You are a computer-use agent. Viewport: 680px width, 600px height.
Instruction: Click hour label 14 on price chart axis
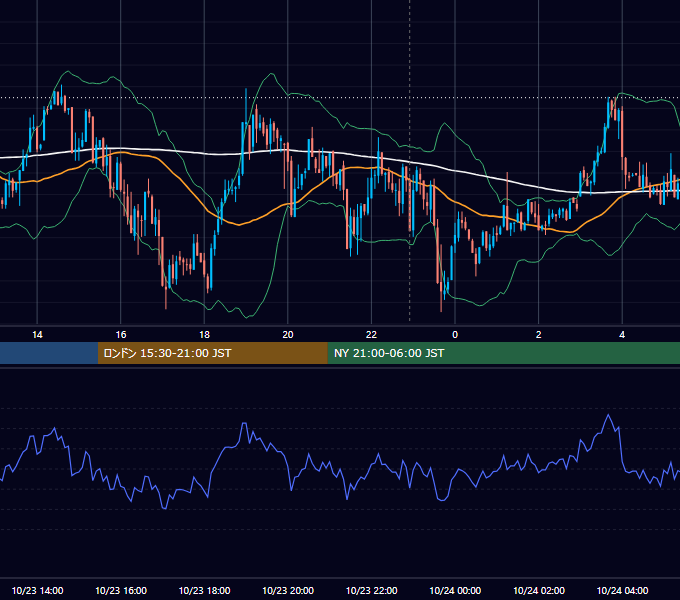(37, 335)
